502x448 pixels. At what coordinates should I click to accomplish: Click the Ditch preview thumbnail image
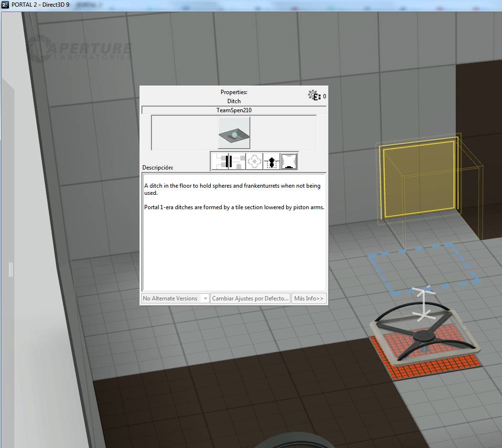[x=234, y=133]
